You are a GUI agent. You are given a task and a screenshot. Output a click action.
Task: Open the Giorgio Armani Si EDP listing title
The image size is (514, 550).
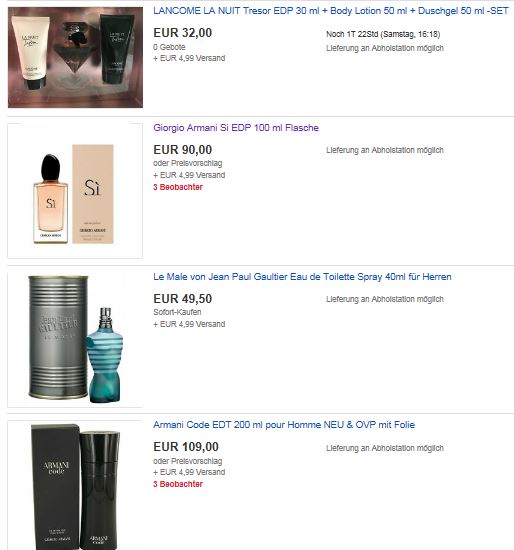(236, 128)
